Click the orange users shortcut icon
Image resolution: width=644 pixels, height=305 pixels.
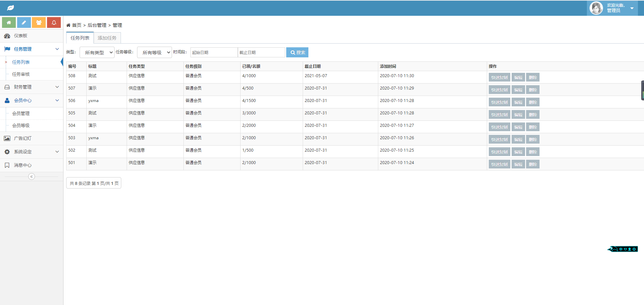pyautogui.click(x=39, y=22)
